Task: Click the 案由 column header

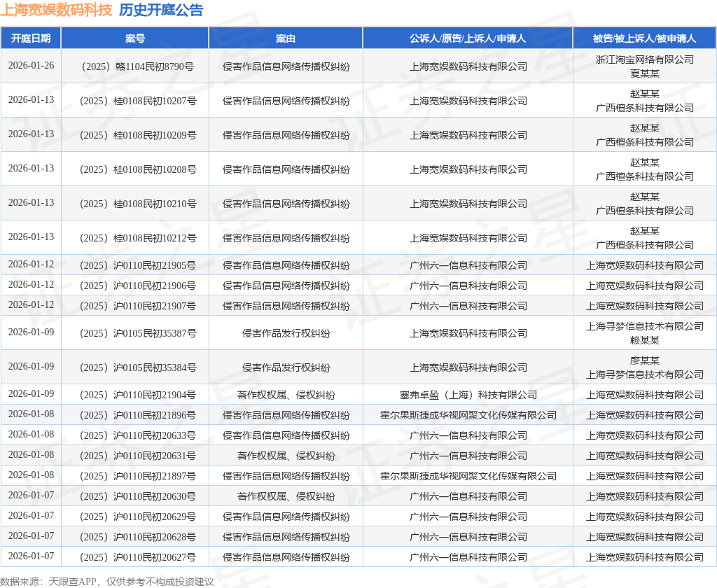Action: tap(286, 38)
